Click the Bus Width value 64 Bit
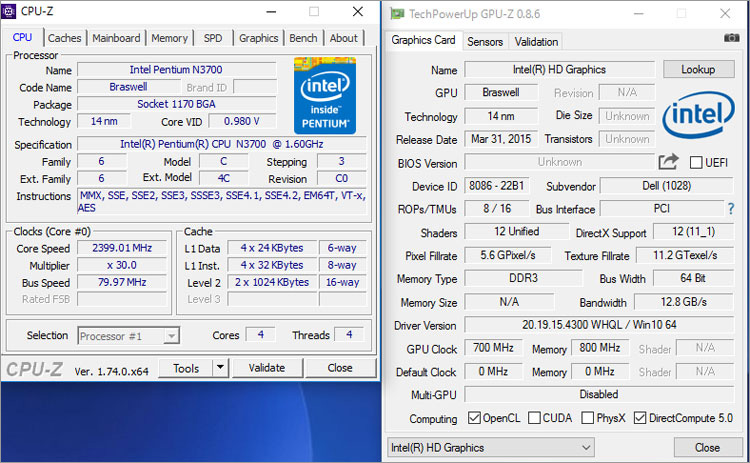This screenshot has height=463, width=750. (x=693, y=278)
